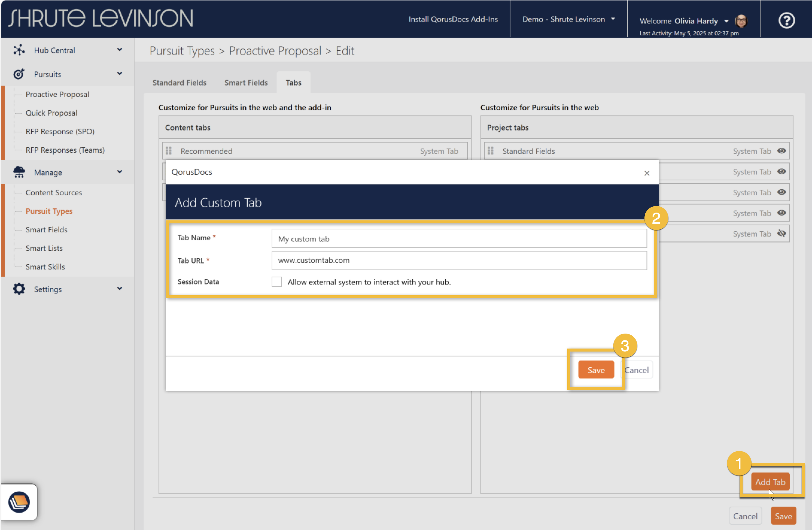Click the Pursuits target icon
The image size is (812, 530).
click(19, 74)
